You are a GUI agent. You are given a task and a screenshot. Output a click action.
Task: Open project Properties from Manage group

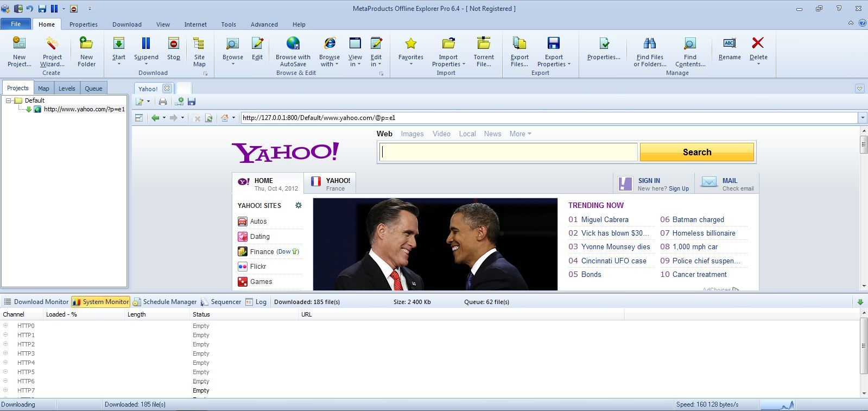pyautogui.click(x=604, y=48)
